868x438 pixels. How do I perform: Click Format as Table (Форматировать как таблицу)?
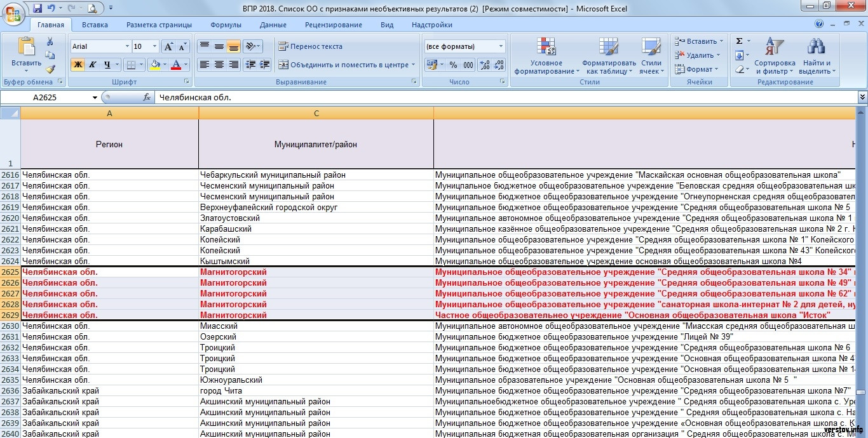coord(609,56)
